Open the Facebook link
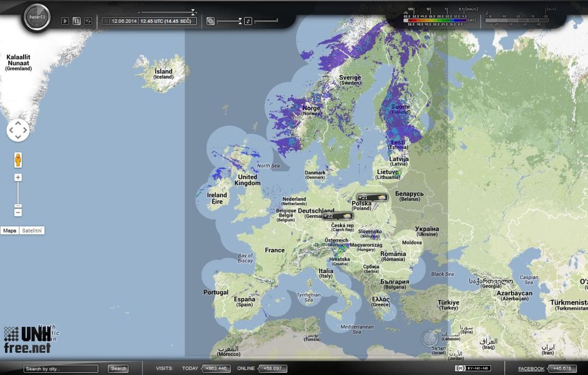The image size is (588, 375). 531,369
